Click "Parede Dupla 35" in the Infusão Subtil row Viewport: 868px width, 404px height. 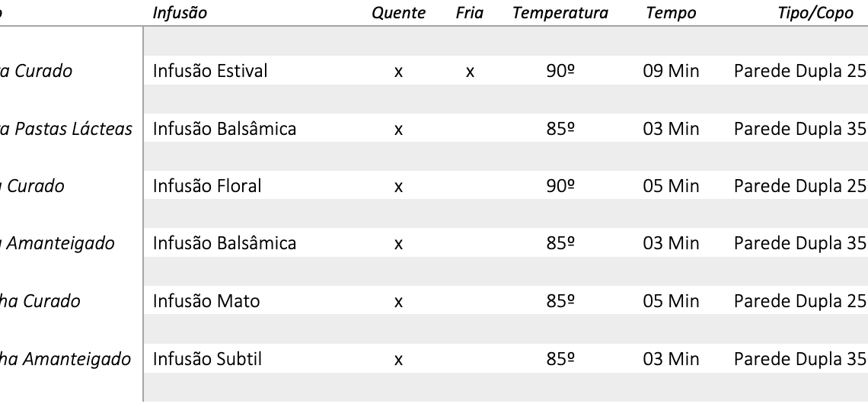[x=800, y=358]
